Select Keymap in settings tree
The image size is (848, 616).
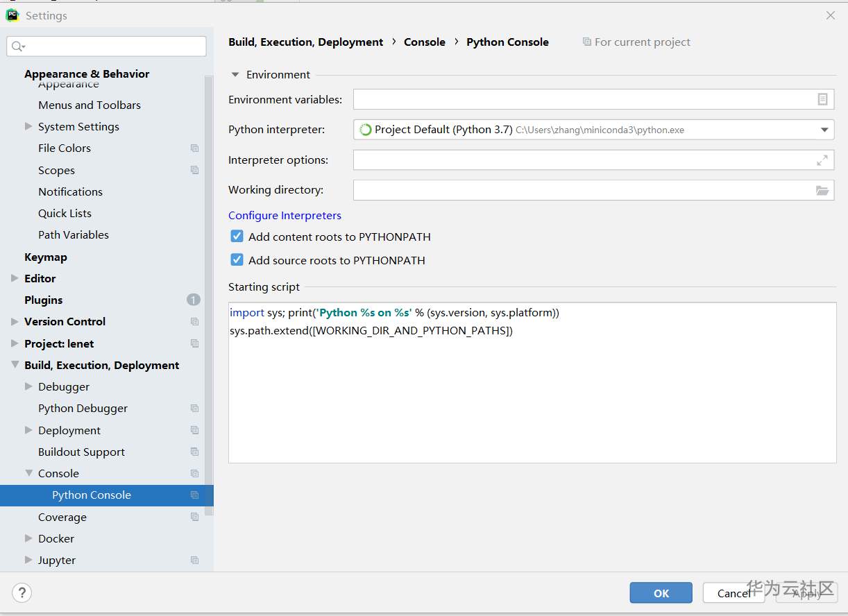pyautogui.click(x=46, y=257)
